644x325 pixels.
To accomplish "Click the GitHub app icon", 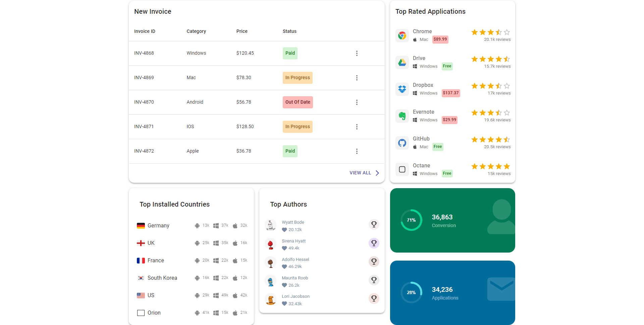I will tap(402, 143).
